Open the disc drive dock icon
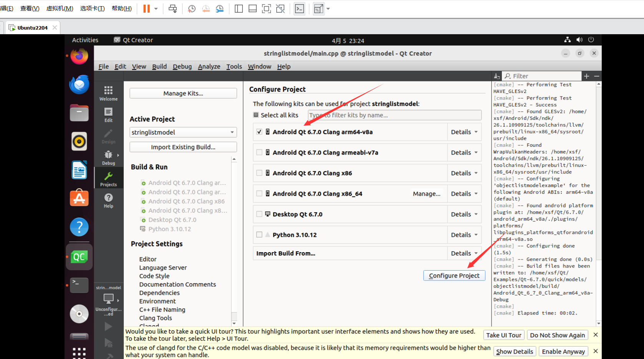This screenshot has width=644, height=359. (x=79, y=314)
